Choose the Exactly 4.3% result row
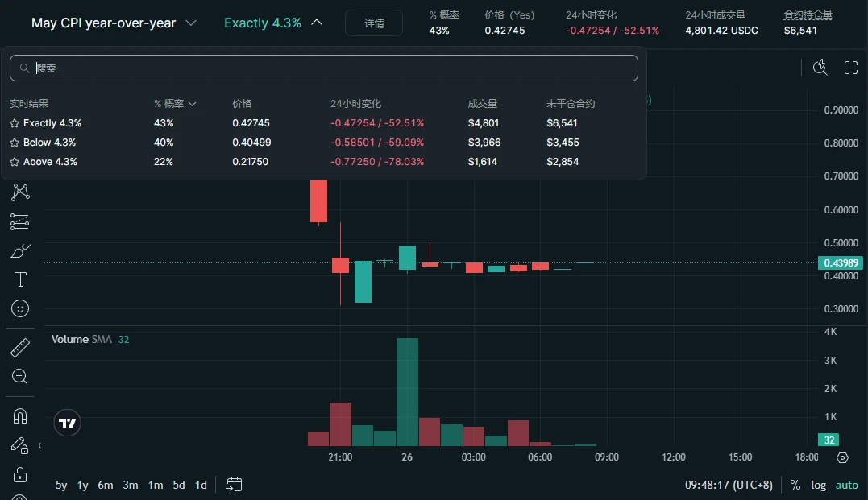868x500 pixels. tap(324, 123)
